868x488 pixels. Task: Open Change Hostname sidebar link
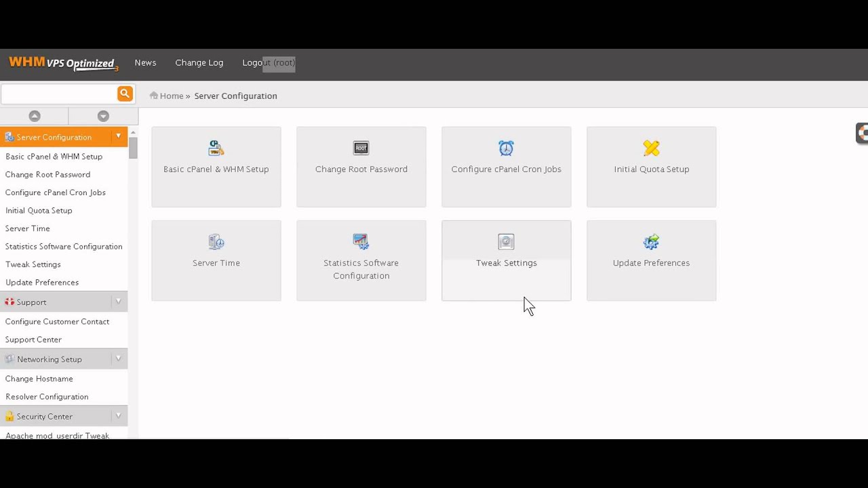click(x=39, y=379)
